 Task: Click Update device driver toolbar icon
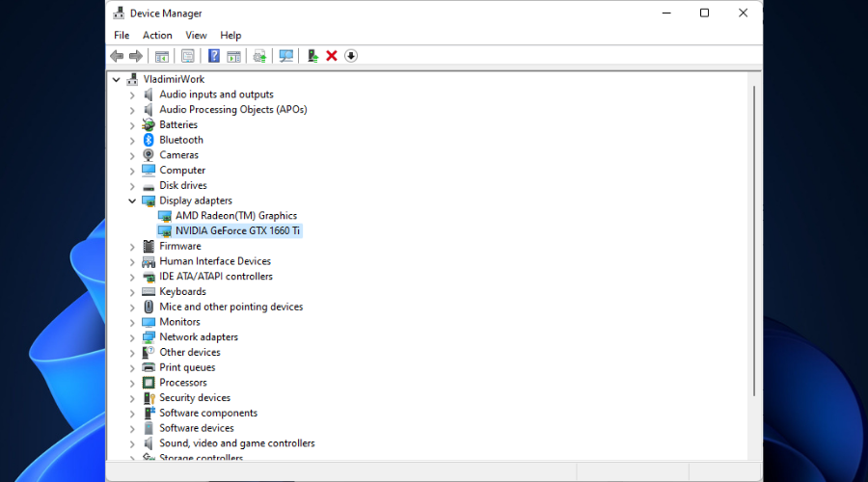(259, 56)
